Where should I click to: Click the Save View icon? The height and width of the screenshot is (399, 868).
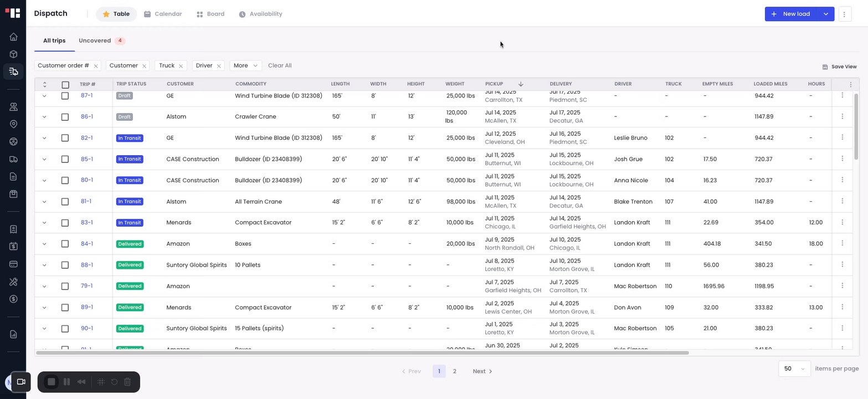825,67
